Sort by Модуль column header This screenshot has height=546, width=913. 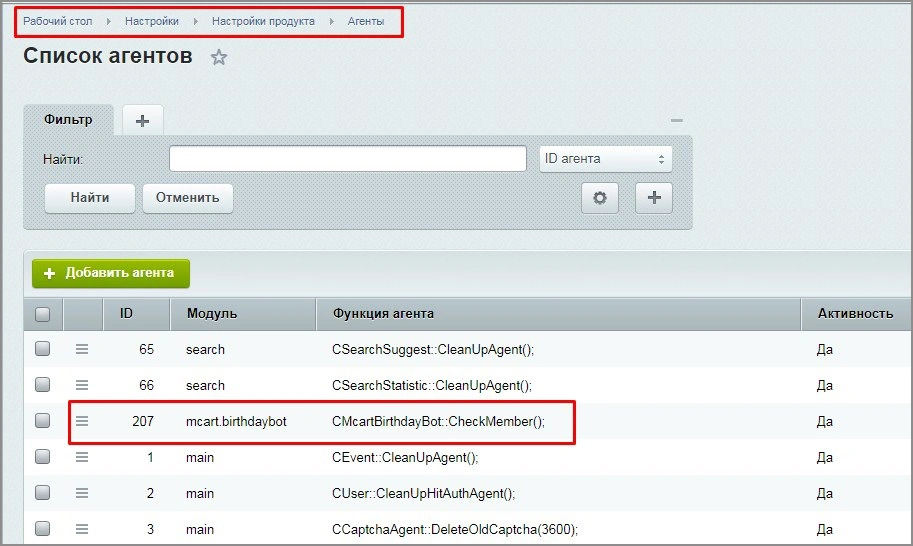coord(243,314)
